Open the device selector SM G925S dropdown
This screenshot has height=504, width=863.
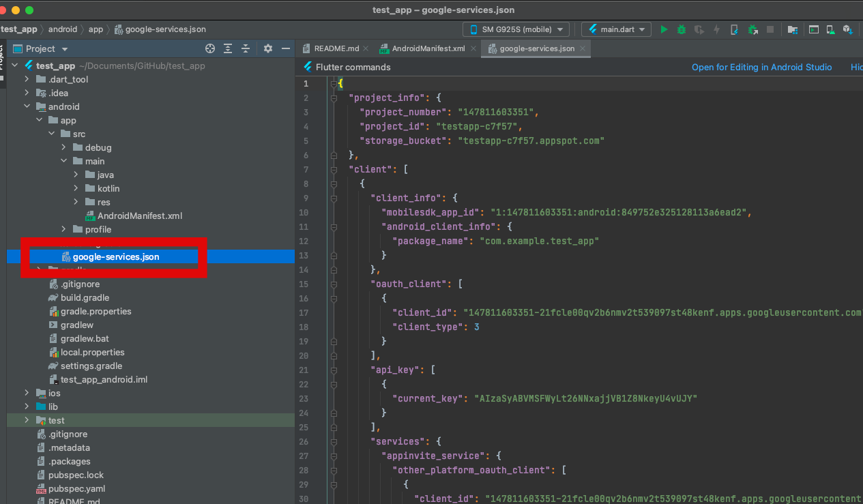click(x=516, y=29)
